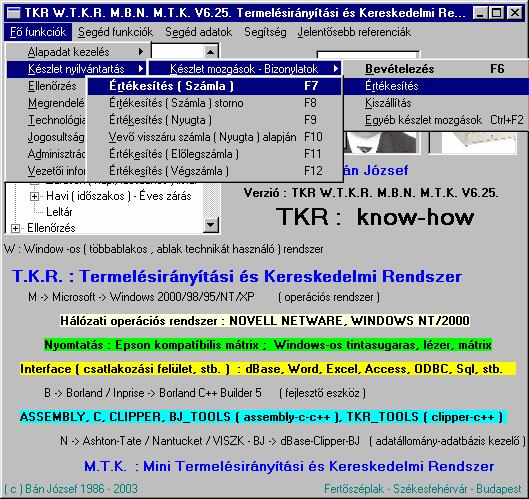Choose Értékesítés ( Számla ) storno
The height and width of the screenshot is (499, 529).
(x=215, y=103)
